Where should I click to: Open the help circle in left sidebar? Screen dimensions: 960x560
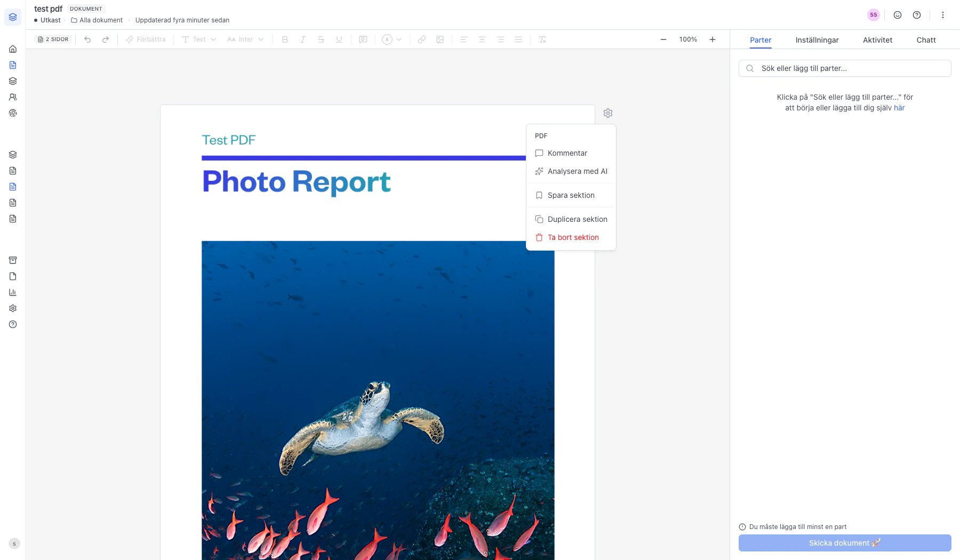(13, 324)
